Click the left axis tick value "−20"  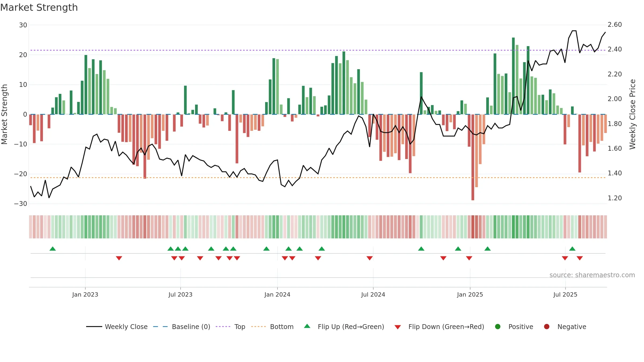pyautogui.click(x=21, y=174)
